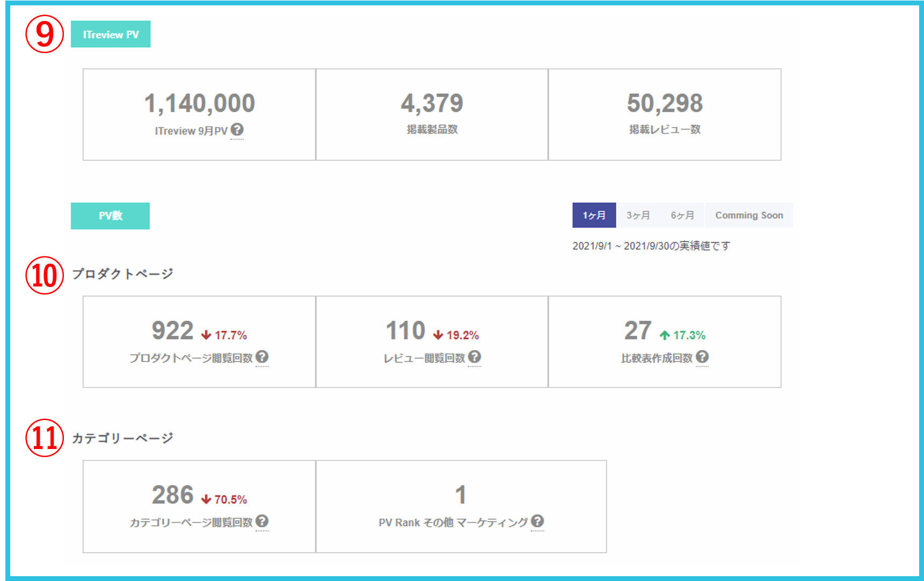This screenshot has height=581, width=924.
Task: Click the プロダクトページ section heading
Action: pos(122,274)
